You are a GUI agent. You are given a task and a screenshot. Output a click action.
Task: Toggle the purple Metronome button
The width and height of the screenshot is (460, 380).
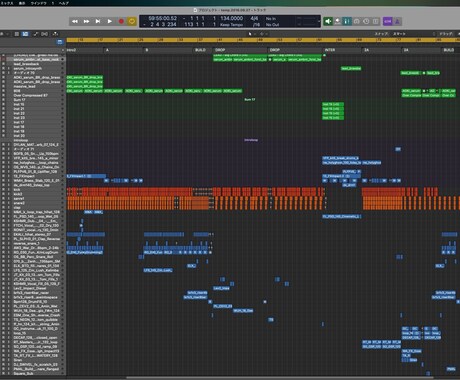coord(397,21)
